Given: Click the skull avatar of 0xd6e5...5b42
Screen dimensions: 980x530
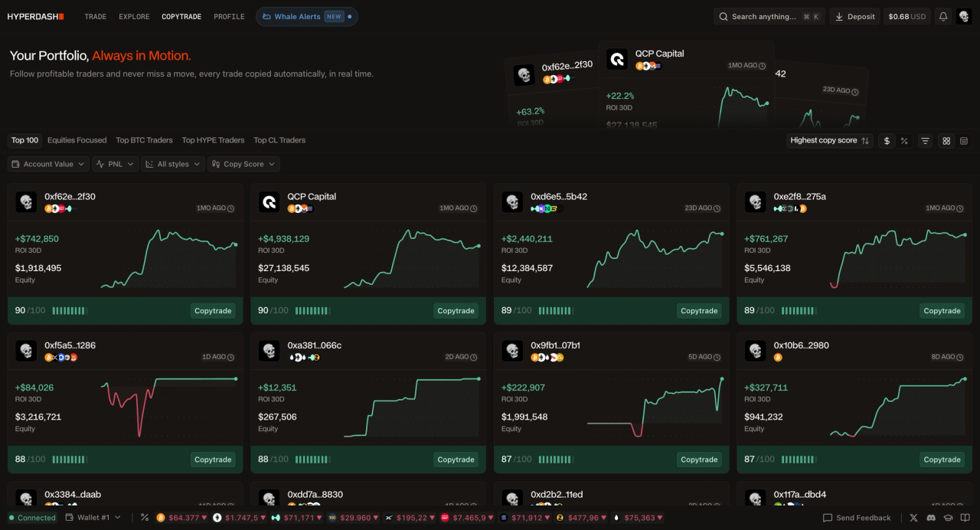Looking at the screenshot, I should [512, 201].
